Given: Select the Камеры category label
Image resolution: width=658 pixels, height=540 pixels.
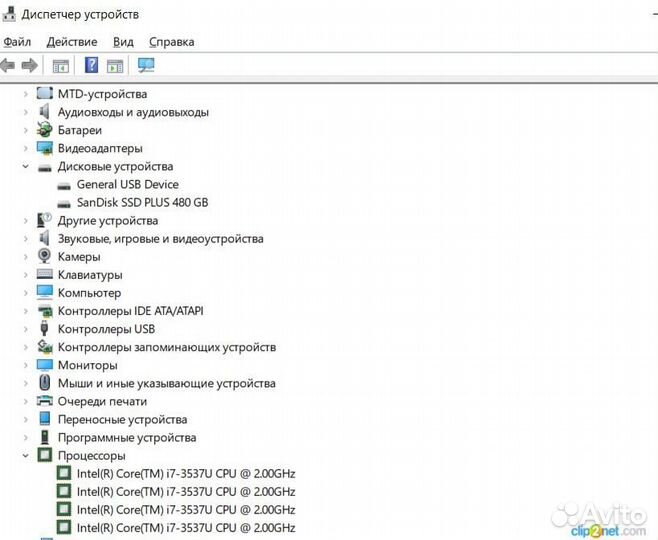Looking at the screenshot, I should coord(79,257).
